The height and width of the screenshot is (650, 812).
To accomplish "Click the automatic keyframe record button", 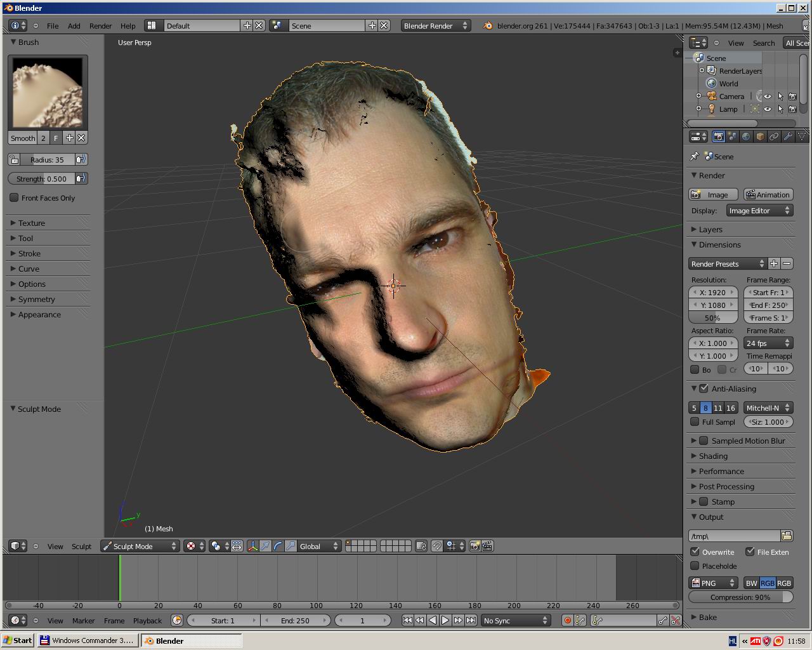I will [x=567, y=620].
